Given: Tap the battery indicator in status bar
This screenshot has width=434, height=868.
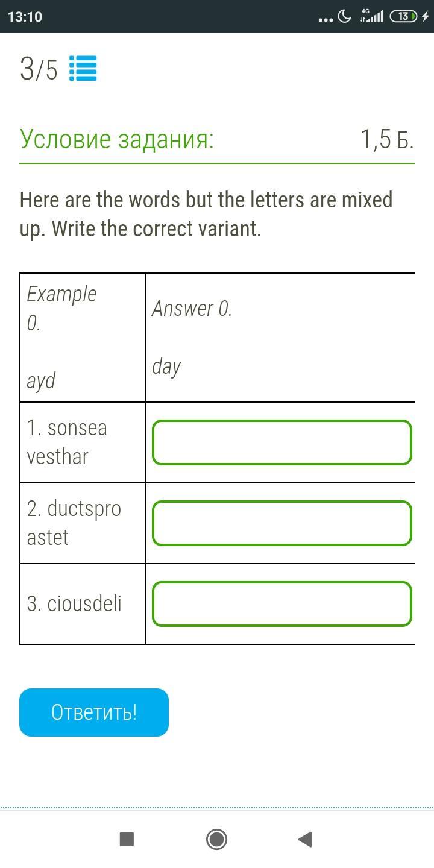Looking at the screenshot, I should click(x=403, y=17).
